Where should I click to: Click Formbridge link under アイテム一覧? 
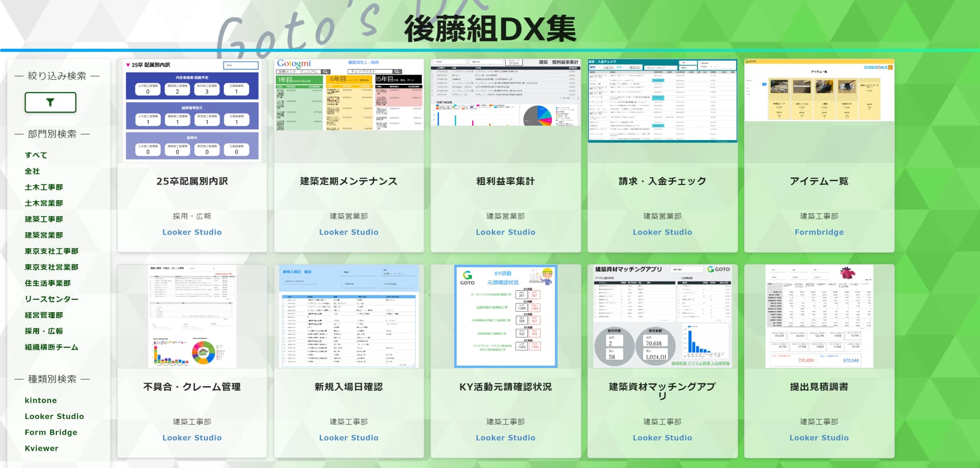tap(819, 232)
